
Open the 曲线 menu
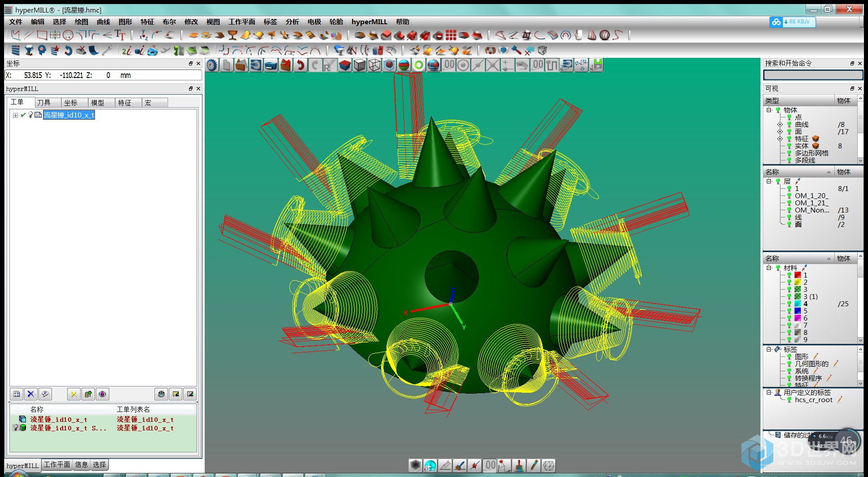tap(103, 22)
